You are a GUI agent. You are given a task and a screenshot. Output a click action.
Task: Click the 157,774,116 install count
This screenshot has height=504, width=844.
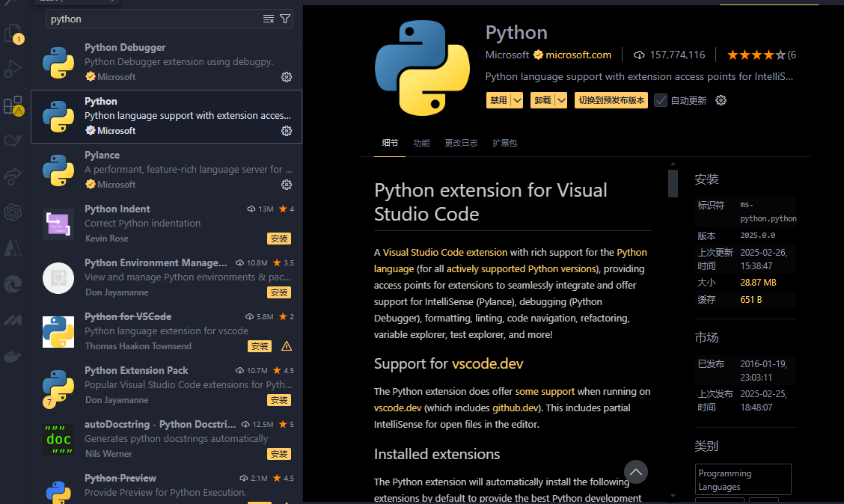click(x=677, y=55)
